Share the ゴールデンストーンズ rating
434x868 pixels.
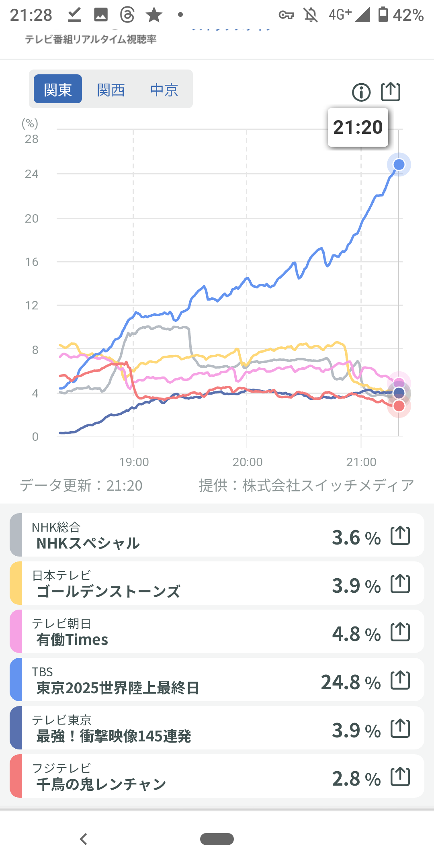(400, 584)
